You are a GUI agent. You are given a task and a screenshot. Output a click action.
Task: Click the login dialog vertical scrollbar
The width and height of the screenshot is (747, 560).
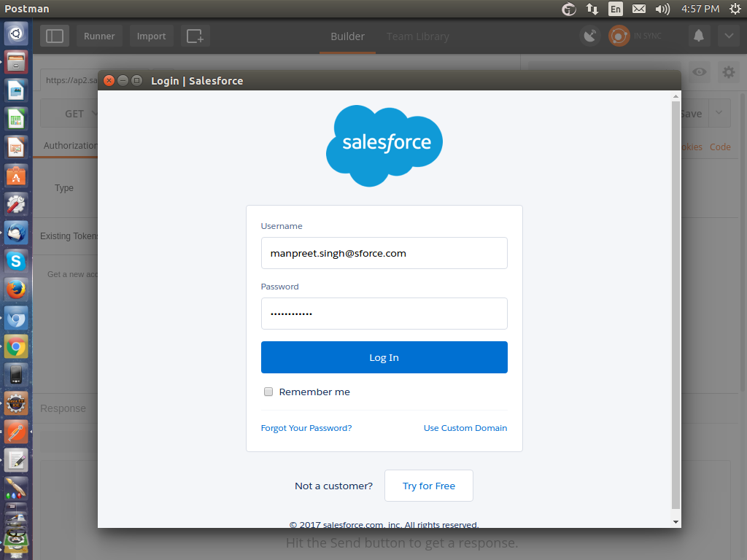[x=676, y=305]
